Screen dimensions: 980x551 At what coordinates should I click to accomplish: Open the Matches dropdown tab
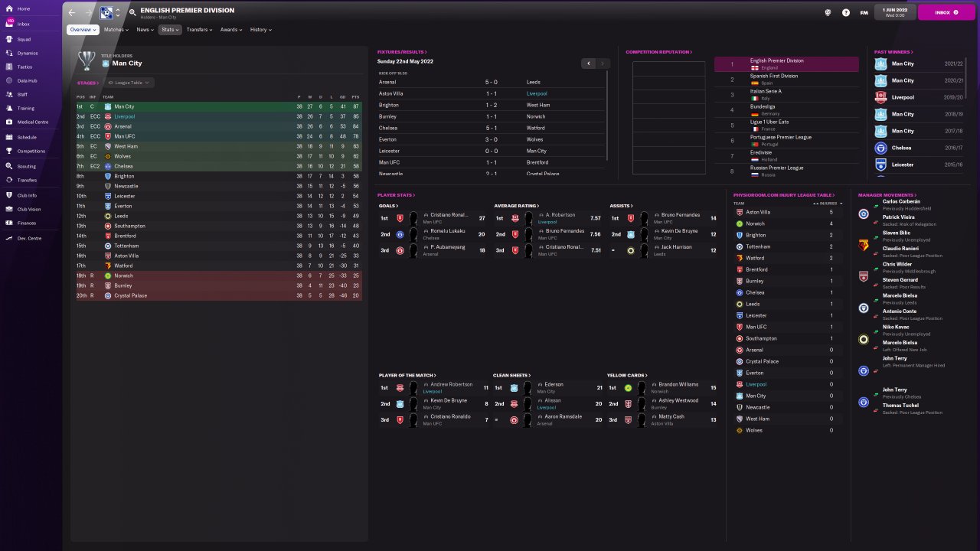coord(116,30)
